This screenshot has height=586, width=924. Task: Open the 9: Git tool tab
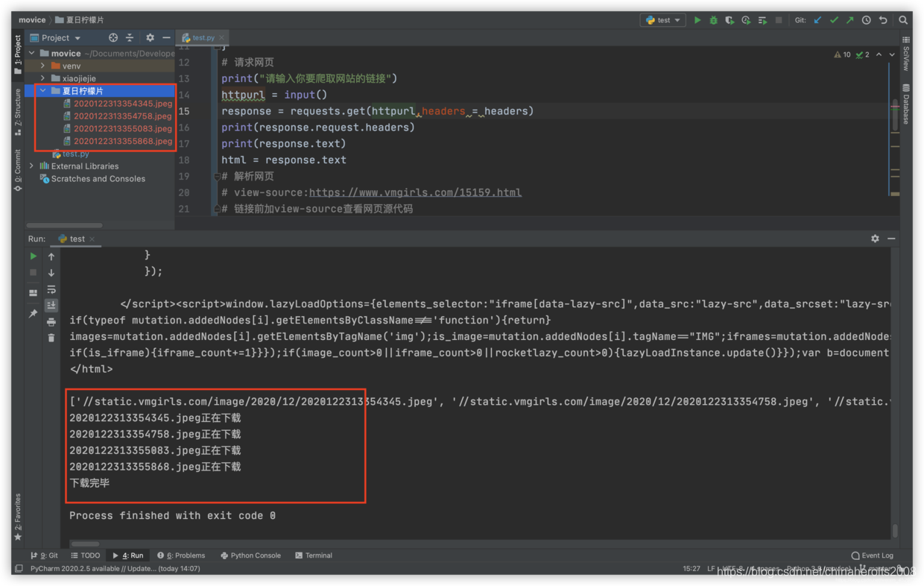pyautogui.click(x=45, y=555)
